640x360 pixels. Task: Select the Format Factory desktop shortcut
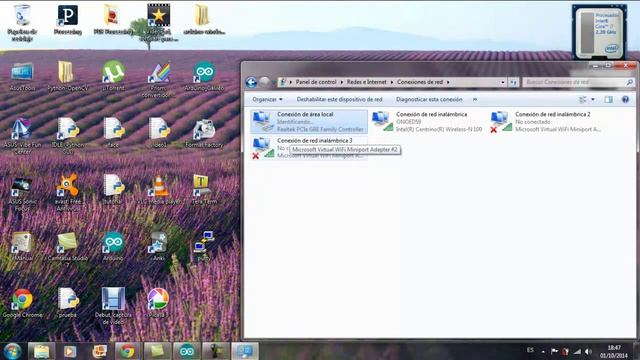(x=204, y=133)
